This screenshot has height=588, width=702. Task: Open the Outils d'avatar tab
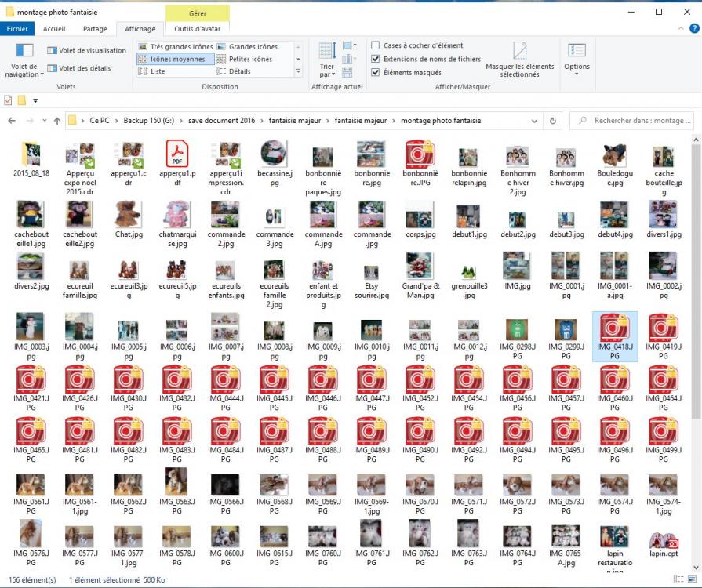pyautogui.click(x=198, y=29)
